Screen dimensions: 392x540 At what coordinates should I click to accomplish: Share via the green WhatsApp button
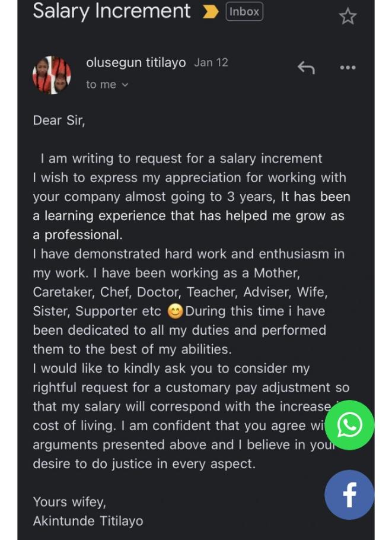click(x=349, y=424)
